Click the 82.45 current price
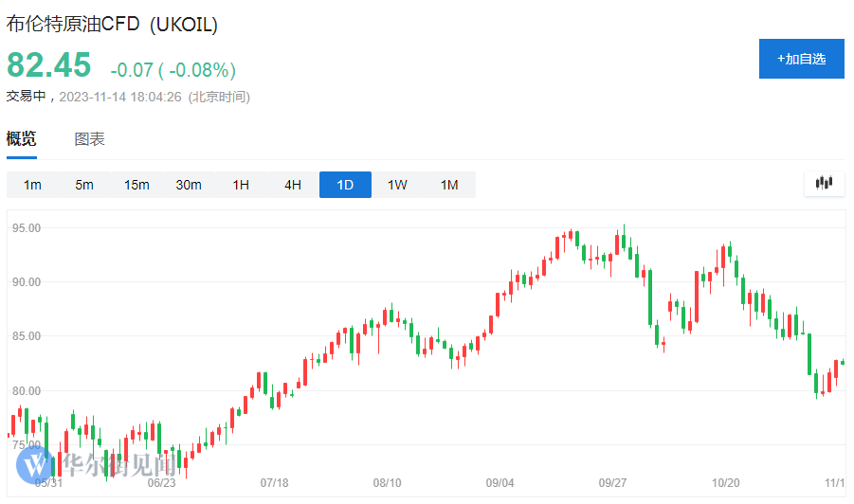 coord(49,65)
